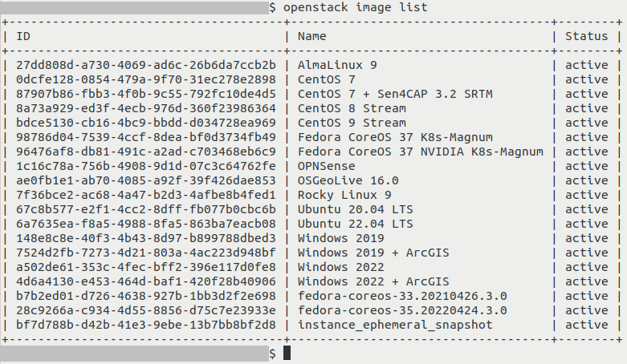Click the instance_ephemeral_snapshot image name

[x=395, y=325]
